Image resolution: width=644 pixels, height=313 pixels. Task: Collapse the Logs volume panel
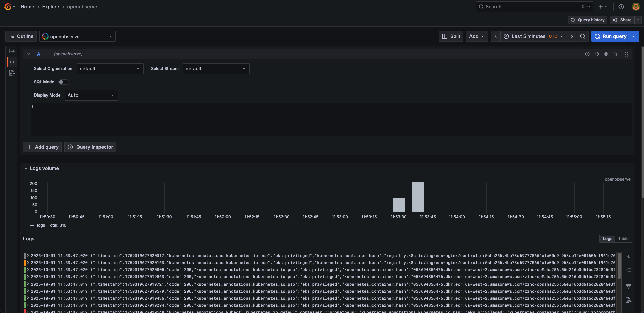(26, 168)
